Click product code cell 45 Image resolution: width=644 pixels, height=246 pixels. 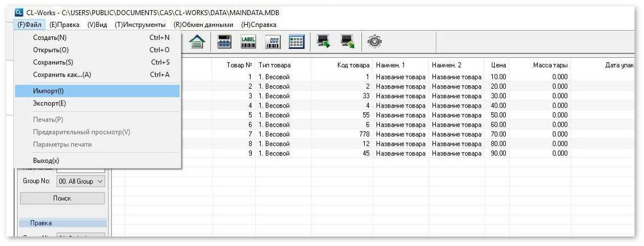(x=342, y=154)
